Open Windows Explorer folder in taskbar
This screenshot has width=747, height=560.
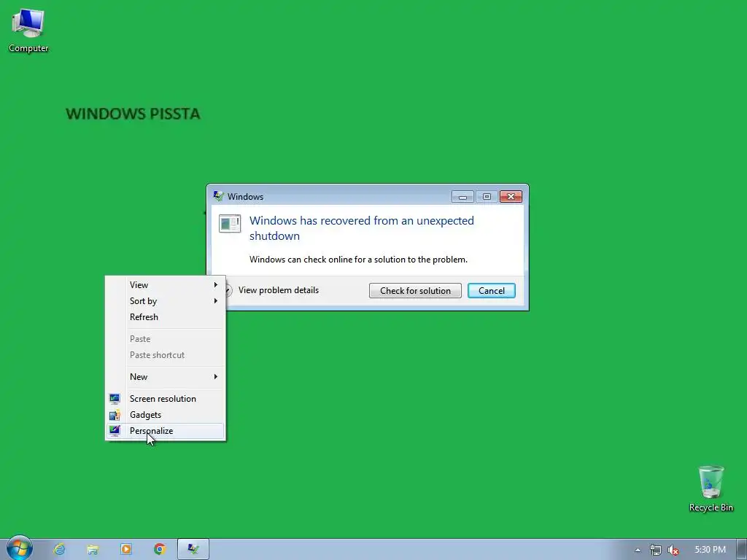[x=93, y=549]
